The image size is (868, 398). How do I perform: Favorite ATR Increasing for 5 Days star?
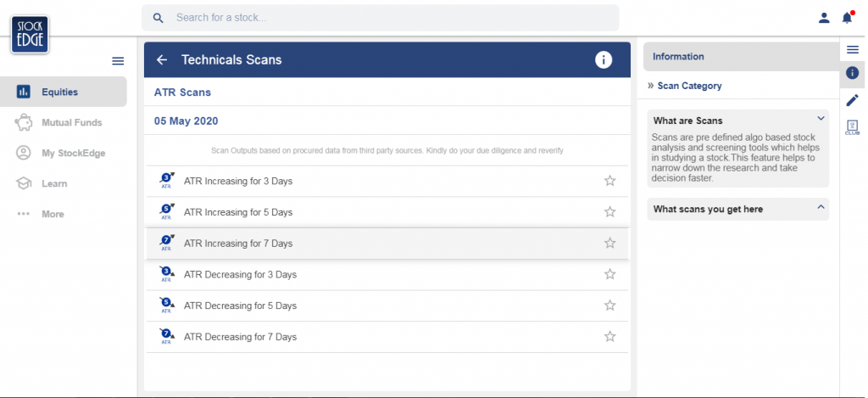pyautogui.click(x=610, y=212)
